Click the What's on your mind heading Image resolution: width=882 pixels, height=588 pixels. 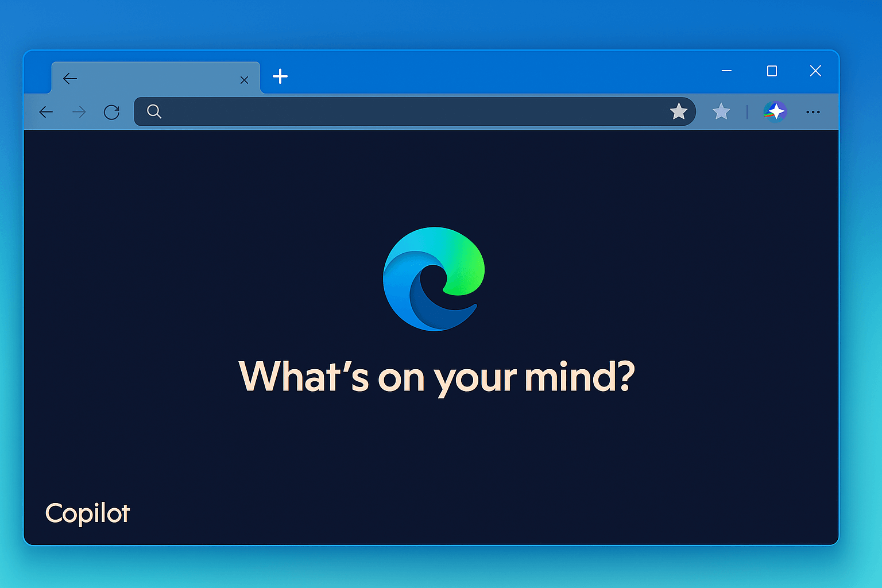tap(436, 376)
